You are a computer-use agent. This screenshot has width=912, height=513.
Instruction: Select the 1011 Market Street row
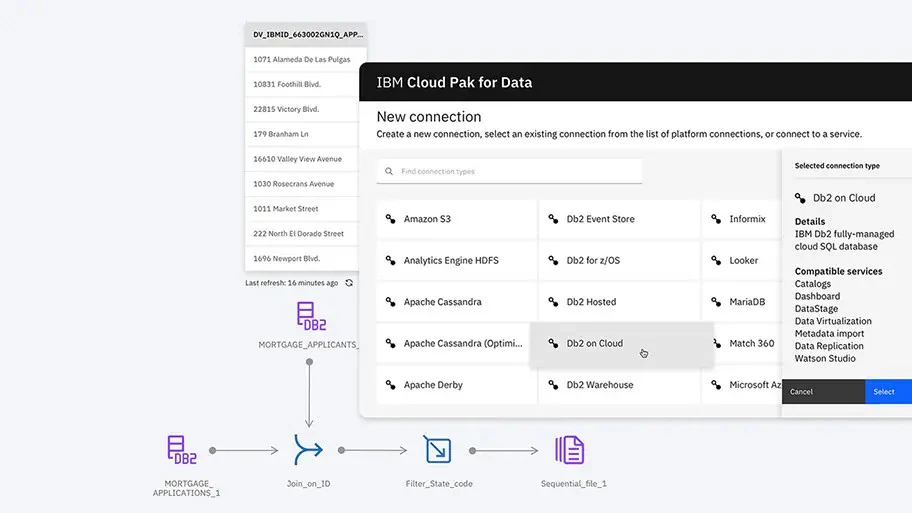point(302,209)
